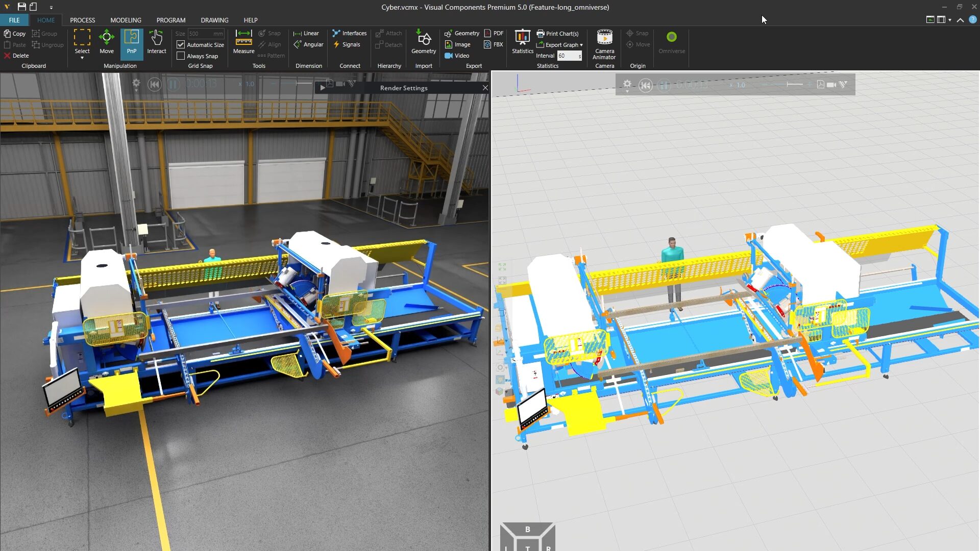This screenshot has width=980, height=551.
Task: Open the MODELING ribbon tab
Action: click(125, 20)
